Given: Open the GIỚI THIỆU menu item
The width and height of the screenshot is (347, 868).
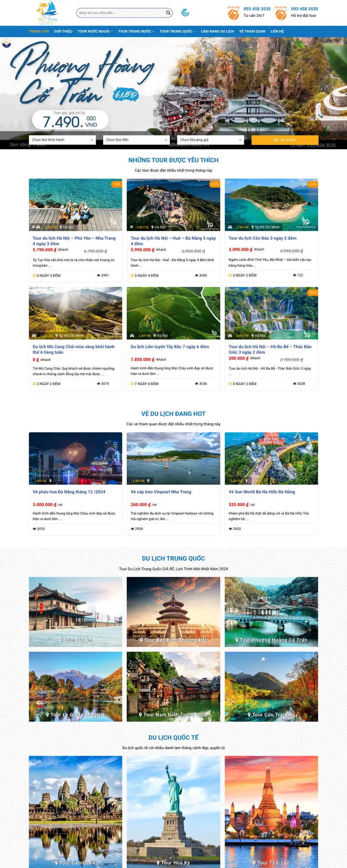Looking at the screenshot, I should pos(63,31).
